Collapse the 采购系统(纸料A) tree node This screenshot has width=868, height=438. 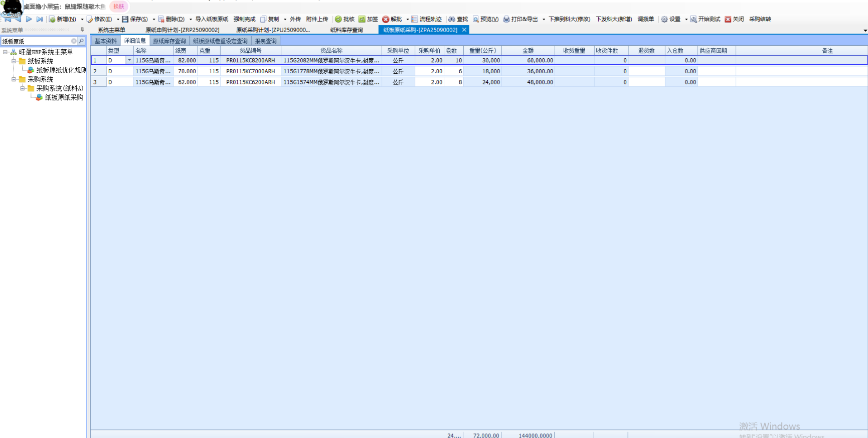(x=22, y=88)
